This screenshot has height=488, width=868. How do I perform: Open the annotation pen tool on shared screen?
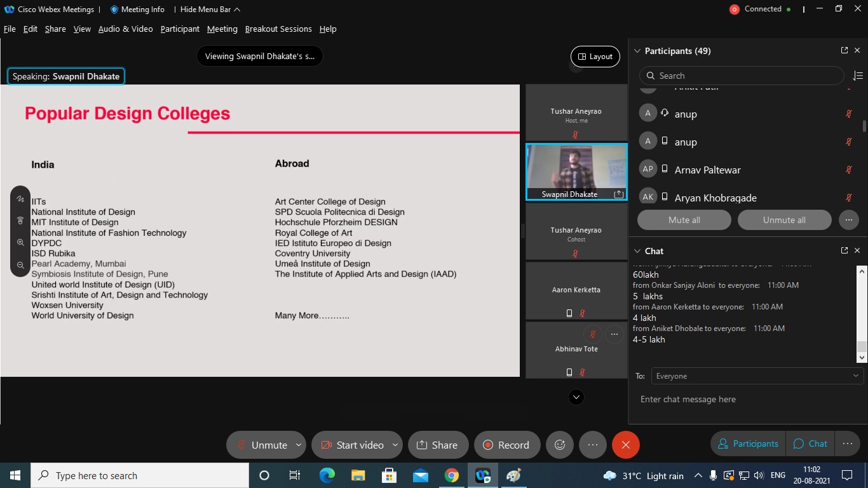click(x=20, y=199)
